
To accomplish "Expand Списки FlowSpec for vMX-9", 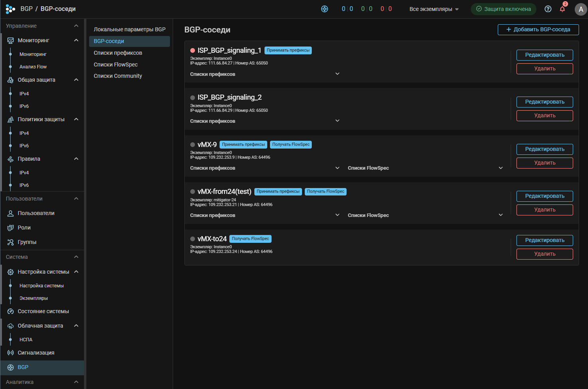I will [x=500, y=168].
